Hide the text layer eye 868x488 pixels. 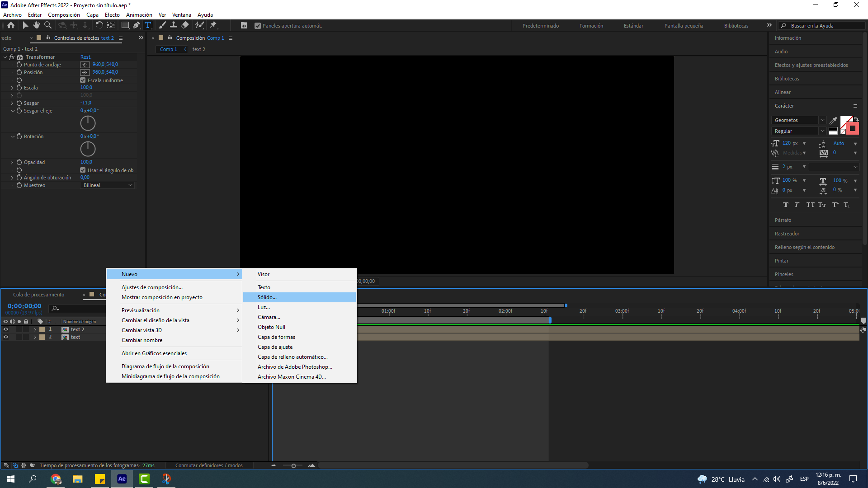[x=6, y=337]
